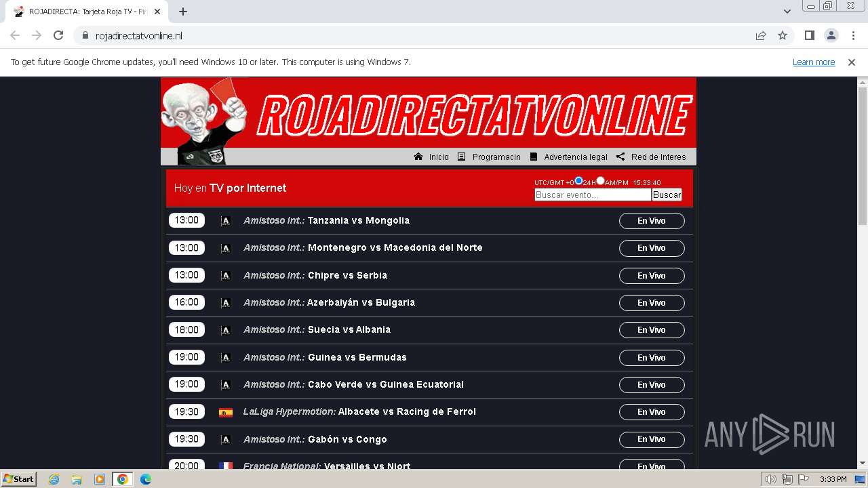Dismiss the Chrome update notice
The width and height of the screenshot is (868, 488).
tap(852, 62)
